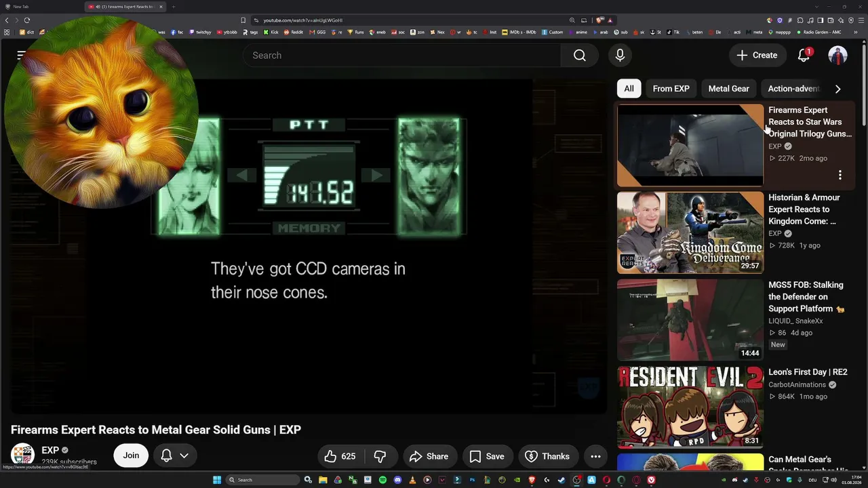Open the EXP channel name link

[50, 450]
